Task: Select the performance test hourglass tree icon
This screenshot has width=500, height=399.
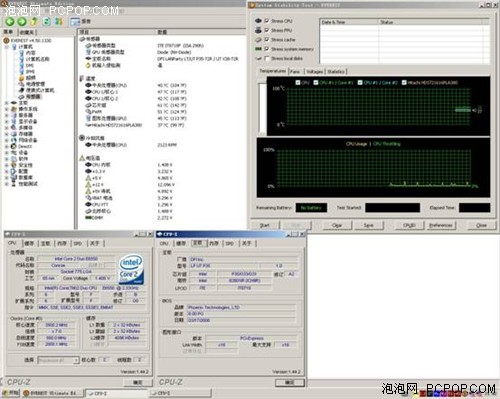Action: pyautogui.click(x=14, y=184)
